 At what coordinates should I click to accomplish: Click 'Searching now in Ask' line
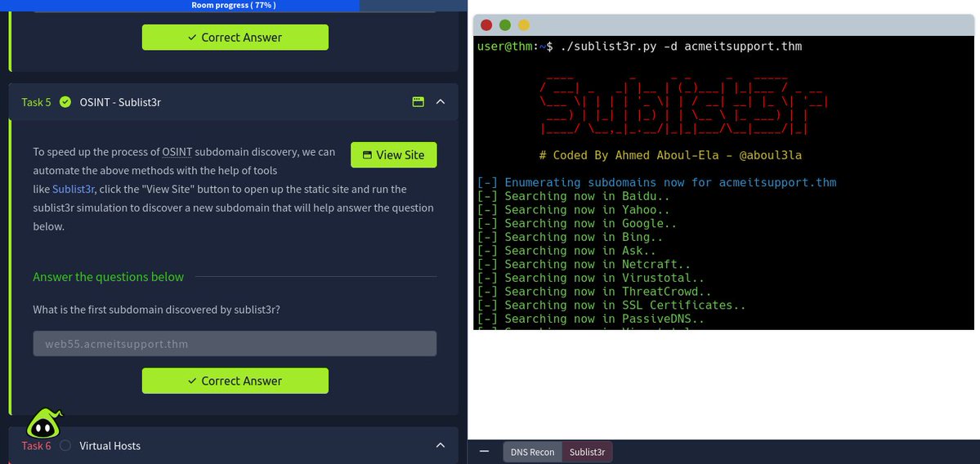tap(567, 251)
